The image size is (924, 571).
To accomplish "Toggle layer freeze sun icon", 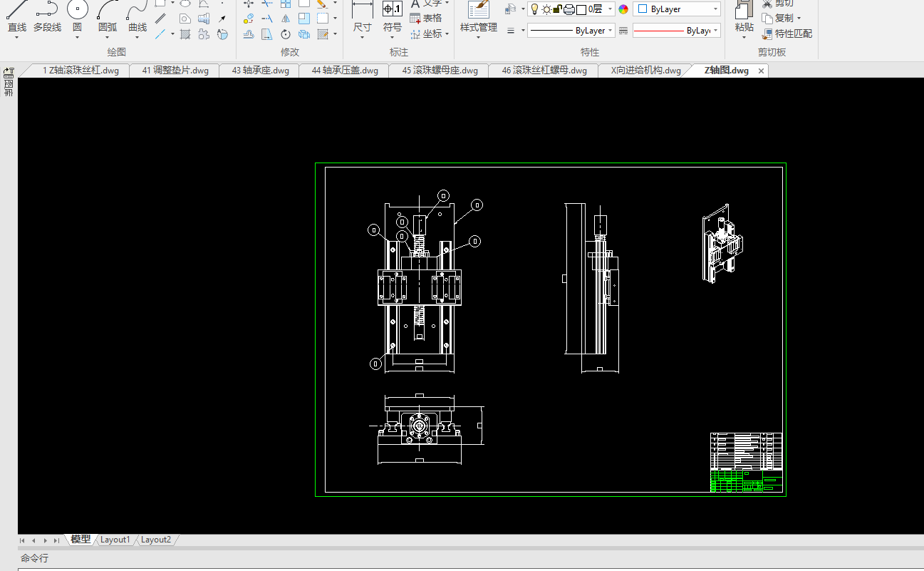I will pos(546,9).
